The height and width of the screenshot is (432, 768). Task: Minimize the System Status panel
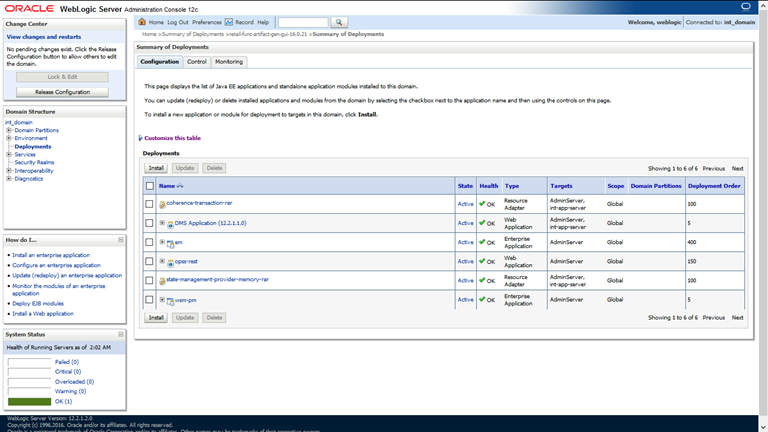[120, 334]
